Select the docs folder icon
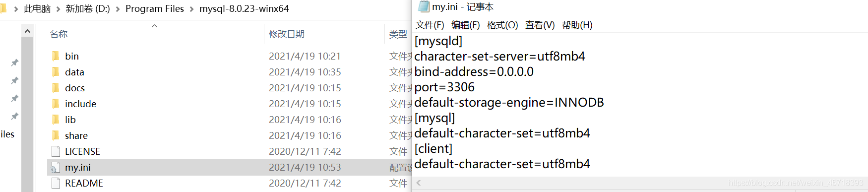868x192 pixels. pos(56,88)
